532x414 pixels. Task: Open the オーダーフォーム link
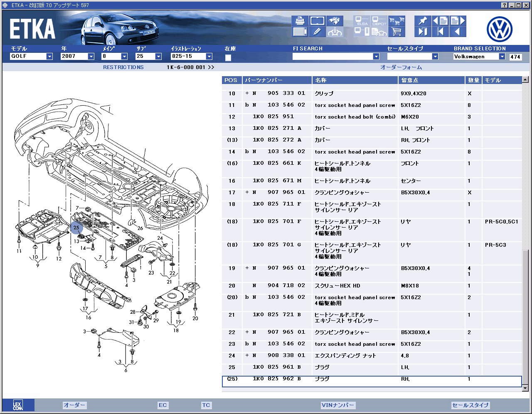click(x=401, y=67)
